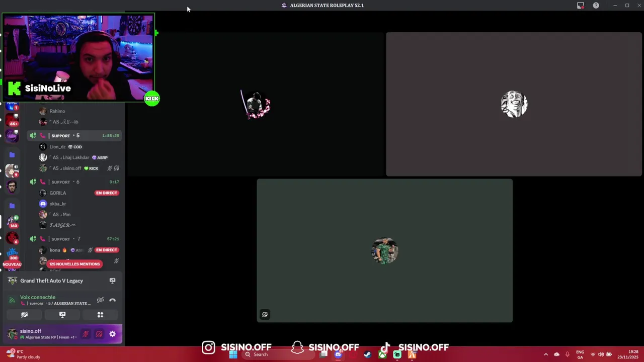Show hidden system tray icons
The image size is (644, 362).
pos(546,354)
